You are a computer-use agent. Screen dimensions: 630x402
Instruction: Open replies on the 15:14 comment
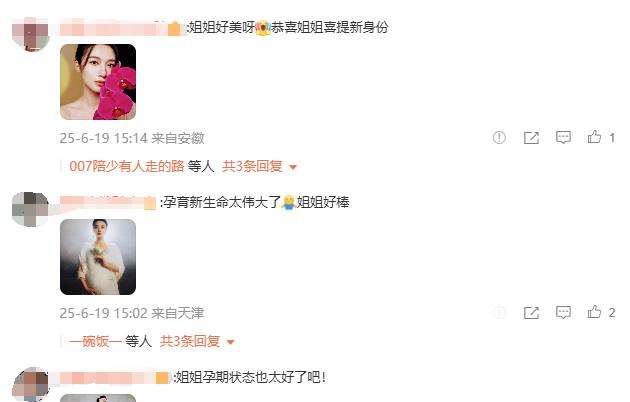click(x=563, y=137)
